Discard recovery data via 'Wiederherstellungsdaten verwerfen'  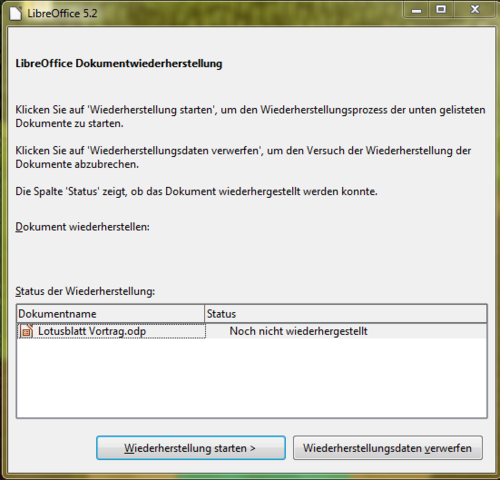(x=388, y=448)
